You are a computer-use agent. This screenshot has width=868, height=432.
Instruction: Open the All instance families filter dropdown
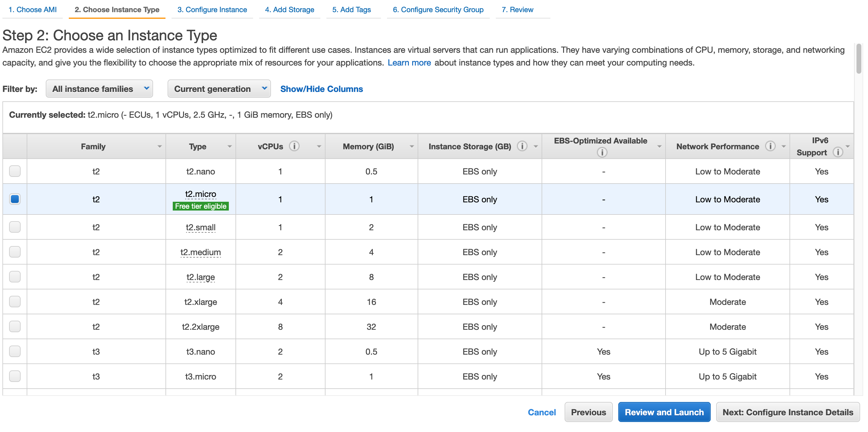point(99,89)
